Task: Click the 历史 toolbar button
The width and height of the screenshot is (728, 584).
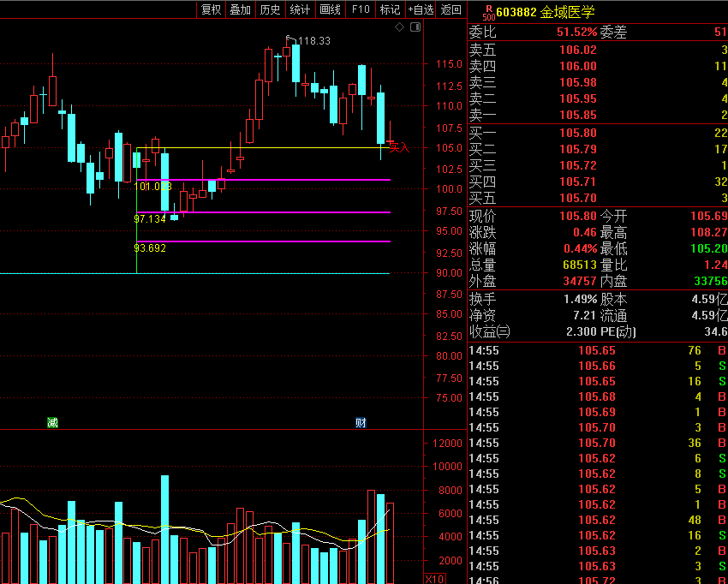Action: tap(270, 9)
